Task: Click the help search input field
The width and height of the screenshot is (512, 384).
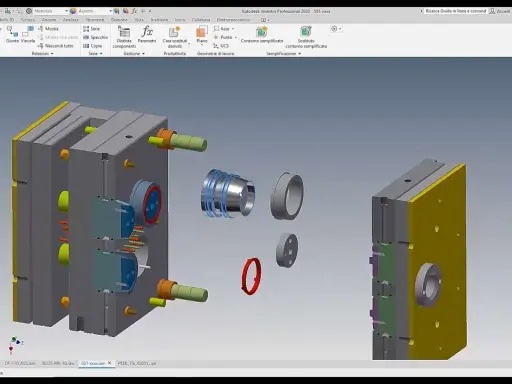Action: pos(456,11)
